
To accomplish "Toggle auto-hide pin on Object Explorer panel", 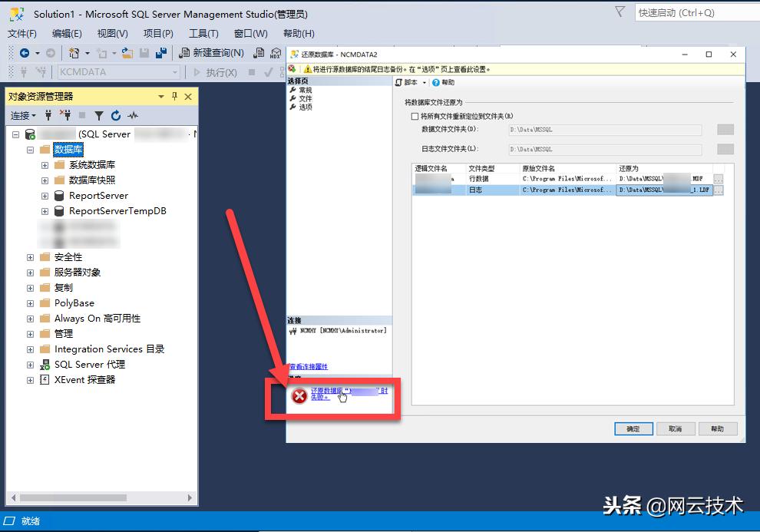I will tap(175, 96).
